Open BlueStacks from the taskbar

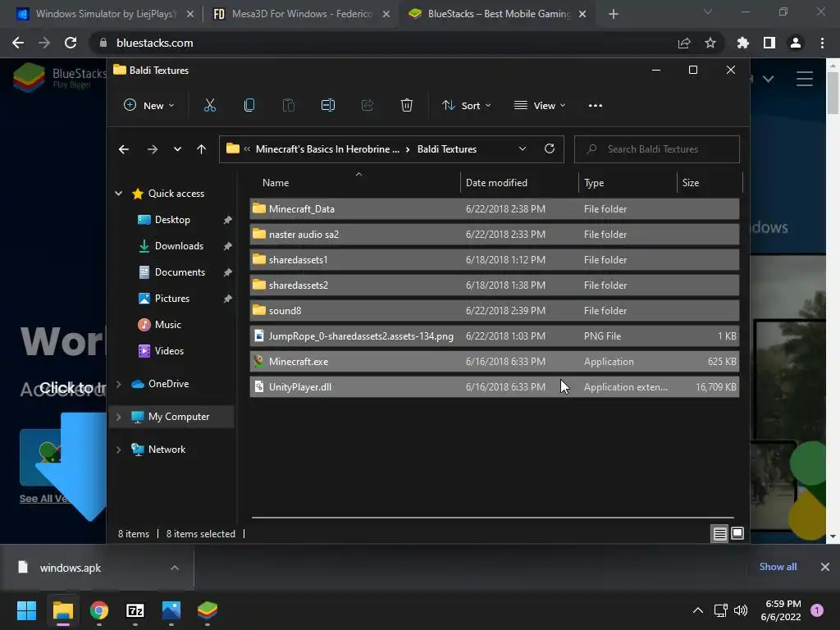tap(208, 610)
